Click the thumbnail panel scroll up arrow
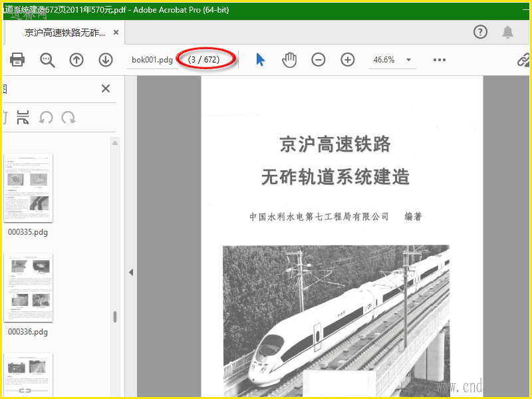Viewport: 532px width, 399px height. (115, 143)
